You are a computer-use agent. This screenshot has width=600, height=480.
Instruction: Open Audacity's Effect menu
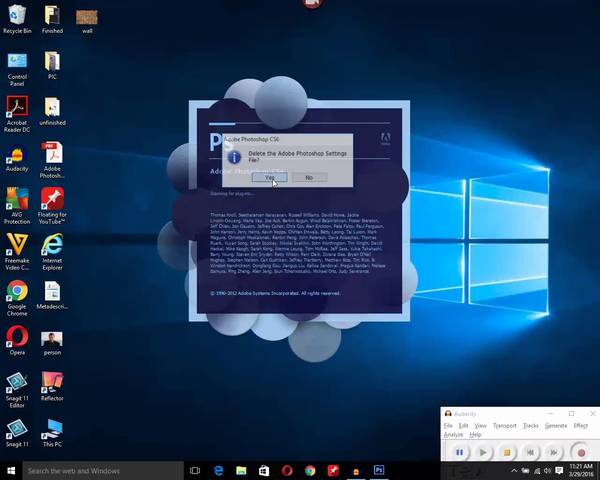click(x=580, y=425)
